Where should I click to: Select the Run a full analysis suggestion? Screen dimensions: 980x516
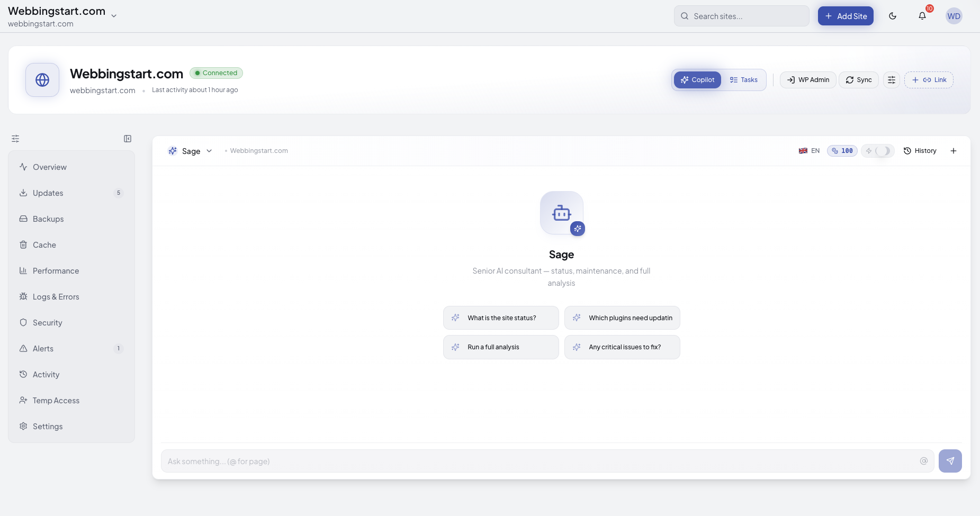pos(501,347)
